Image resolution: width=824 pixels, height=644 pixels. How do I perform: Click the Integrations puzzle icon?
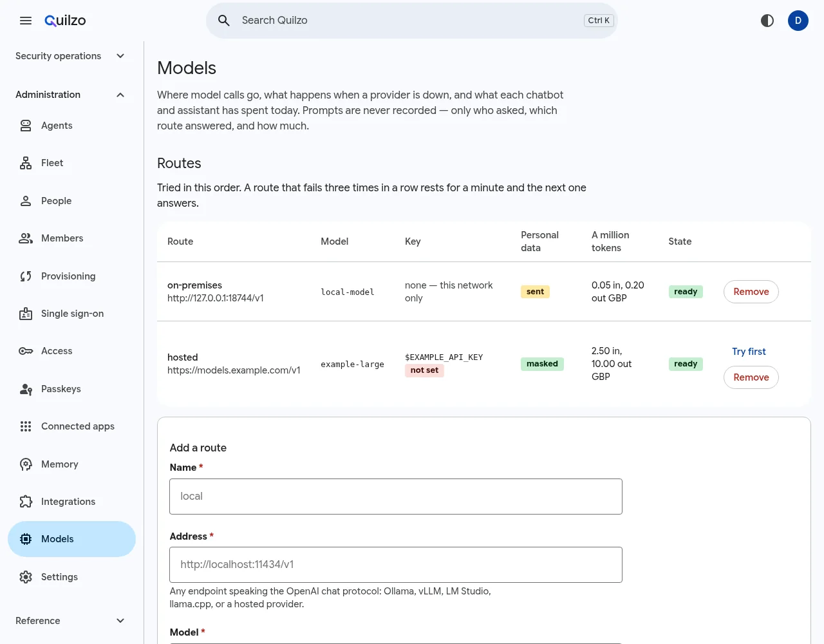click(x=26, y=502)
